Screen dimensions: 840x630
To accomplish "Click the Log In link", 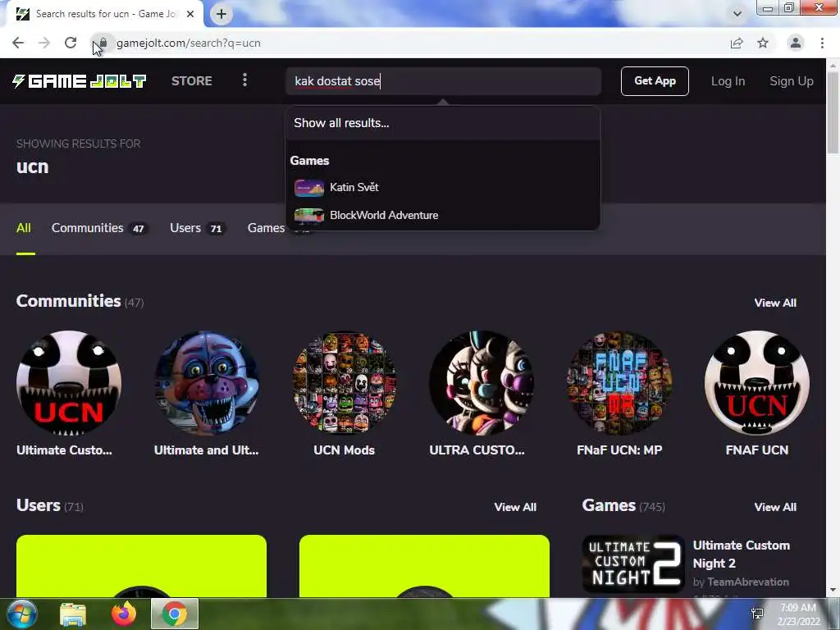I will [728, 81].
